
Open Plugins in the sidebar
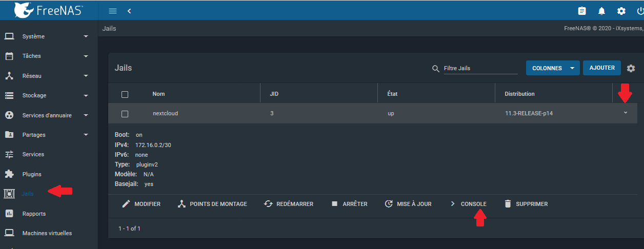coord(32,174)
